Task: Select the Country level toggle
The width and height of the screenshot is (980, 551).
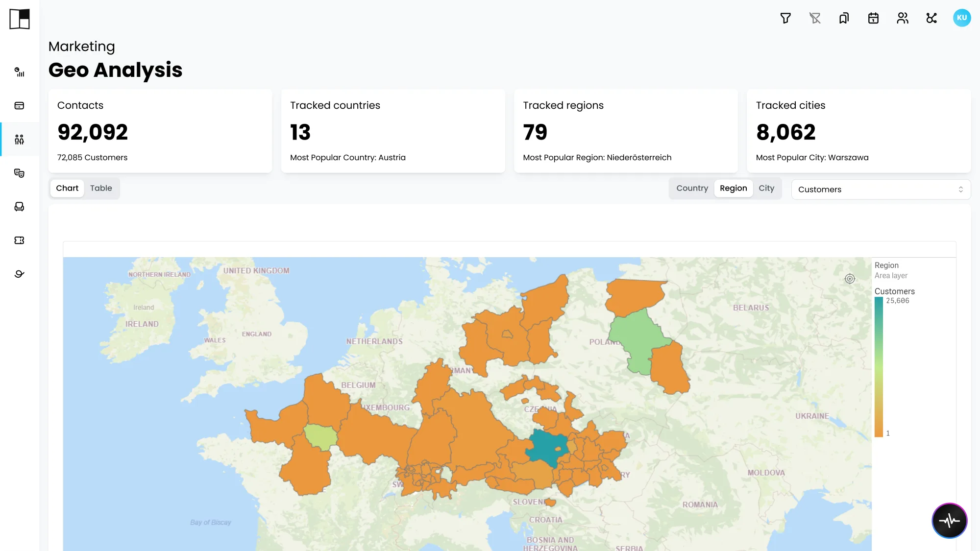Action: (x=692, y=189)
